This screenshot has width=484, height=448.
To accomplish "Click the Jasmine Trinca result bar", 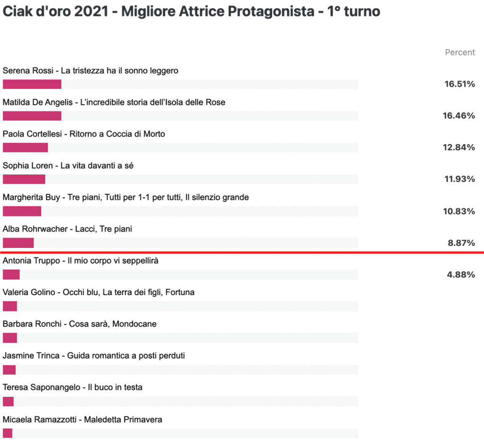I will (180, 370).
